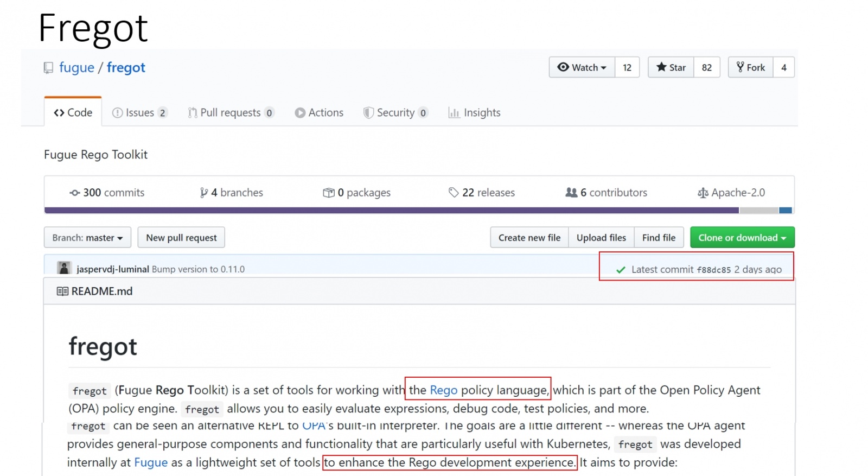
Task: View the 82 stargazers count
Action: pos(707,67)
